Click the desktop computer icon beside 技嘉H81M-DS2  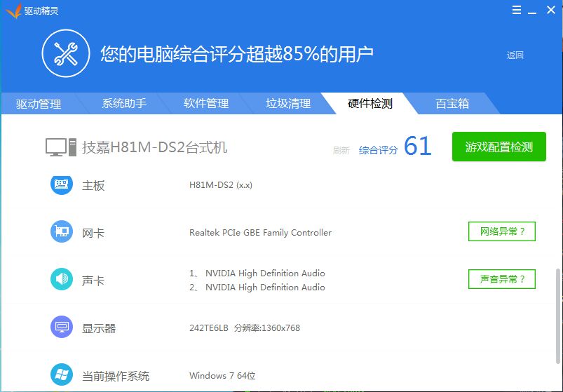point(61,147)
